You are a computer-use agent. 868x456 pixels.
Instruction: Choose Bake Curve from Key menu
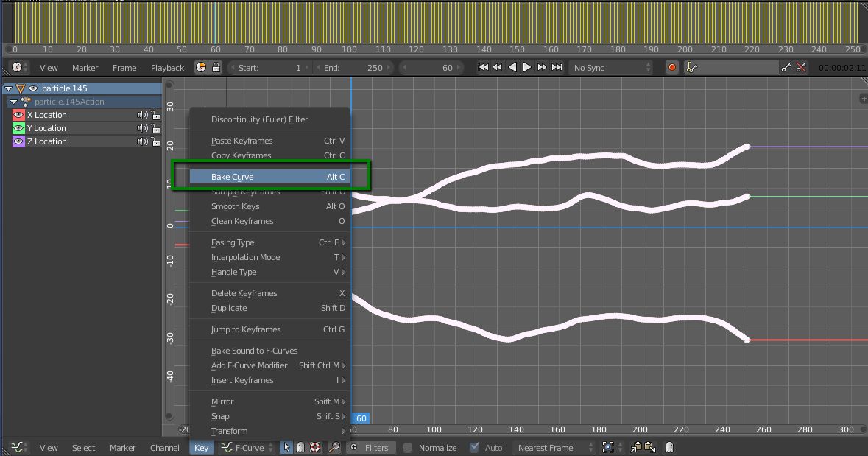pos(269,177)
